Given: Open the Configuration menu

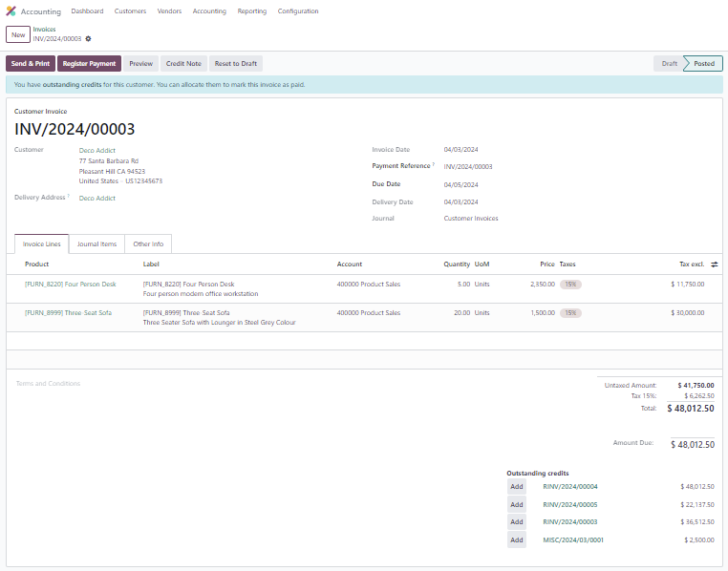Looking at the screenshot, I should pyautogui.click(x=298, y=11).
